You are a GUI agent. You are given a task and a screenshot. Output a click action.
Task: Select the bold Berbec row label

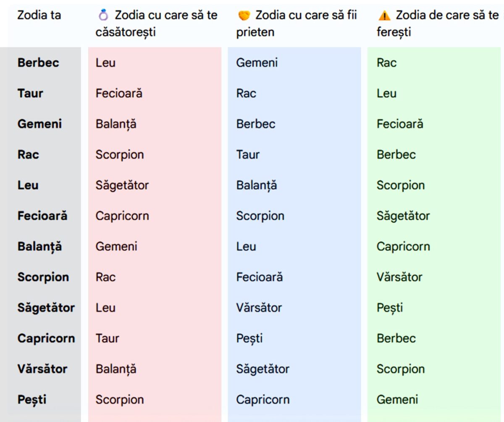click(x=38, y=63)
